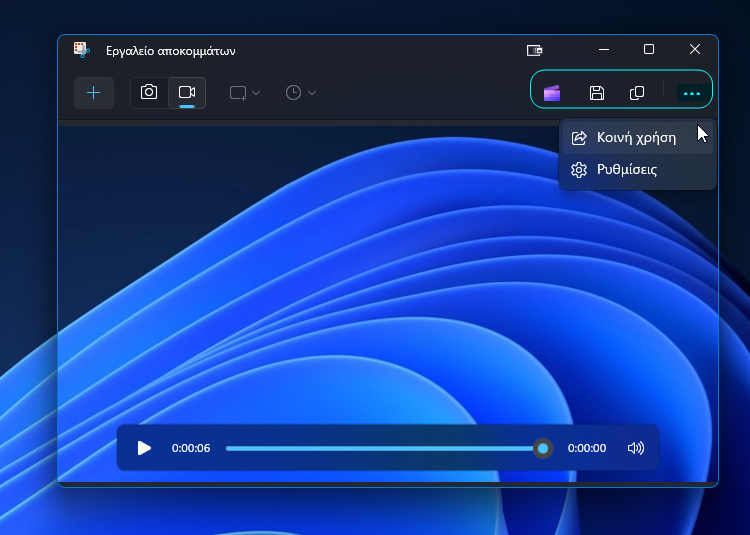Edit recording in Clipchamp
The width and height of the screenshot is (750, 535).
tap(552, 93)
